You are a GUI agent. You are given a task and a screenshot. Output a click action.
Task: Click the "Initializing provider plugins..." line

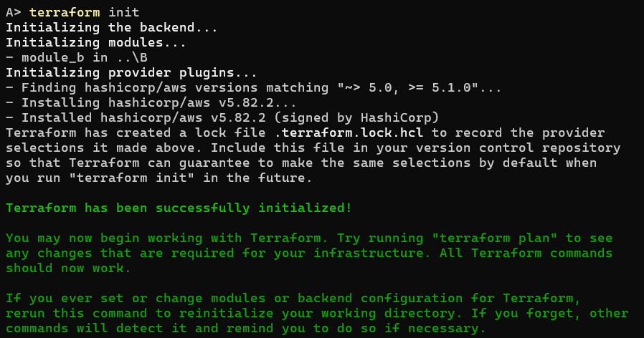click(131, 72)
